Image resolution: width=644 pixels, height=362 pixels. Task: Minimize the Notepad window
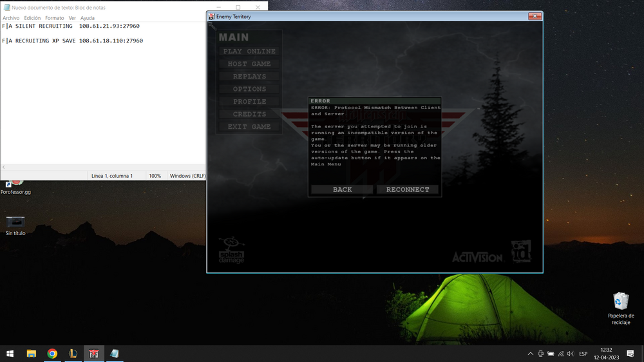(x=218, y=7)
